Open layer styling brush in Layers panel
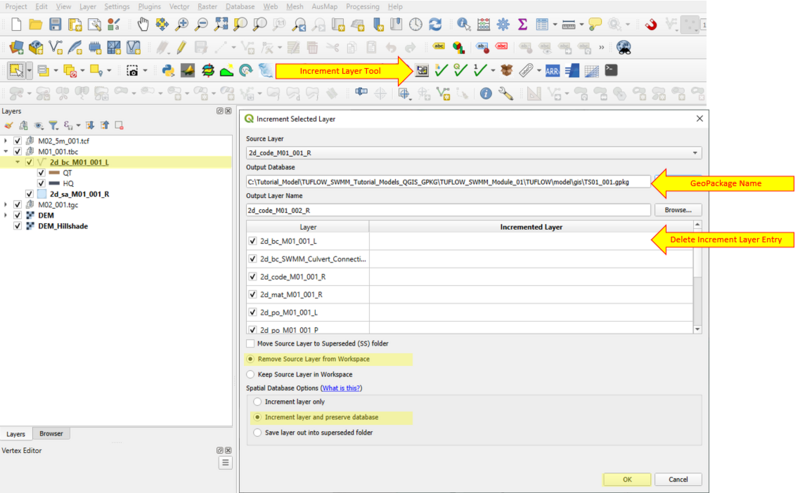Viewport: 800px width, 493px height. point(8,125)
